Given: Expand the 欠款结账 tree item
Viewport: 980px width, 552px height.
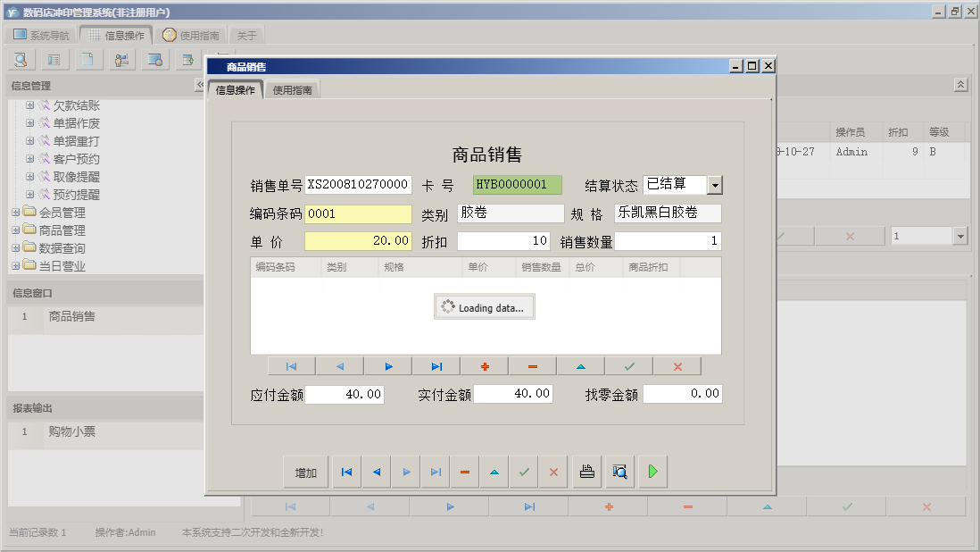Looking at the screenshot, I should (x=29, y=105).
